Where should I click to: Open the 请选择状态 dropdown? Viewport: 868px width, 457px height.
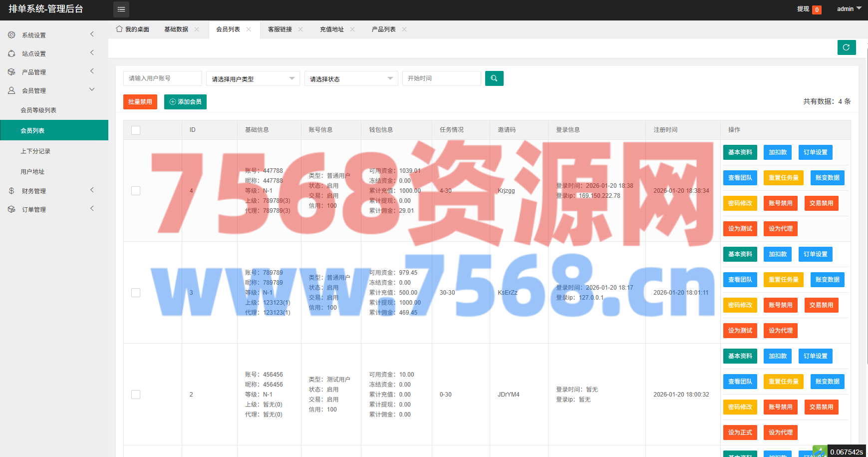351,79
